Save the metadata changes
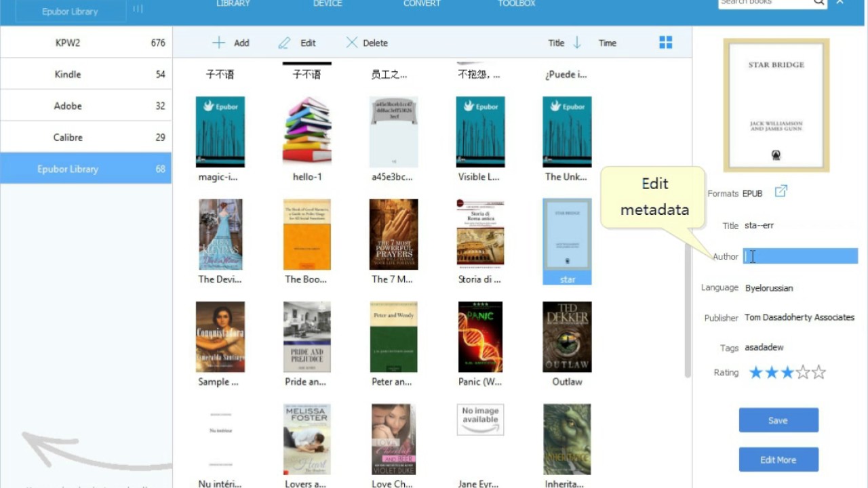Screen dimensions: 868x488 pos(778,420)
